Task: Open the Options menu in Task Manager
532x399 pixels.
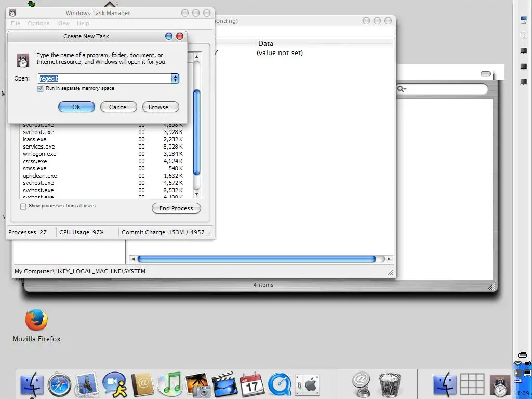Action: click(38, 23)
